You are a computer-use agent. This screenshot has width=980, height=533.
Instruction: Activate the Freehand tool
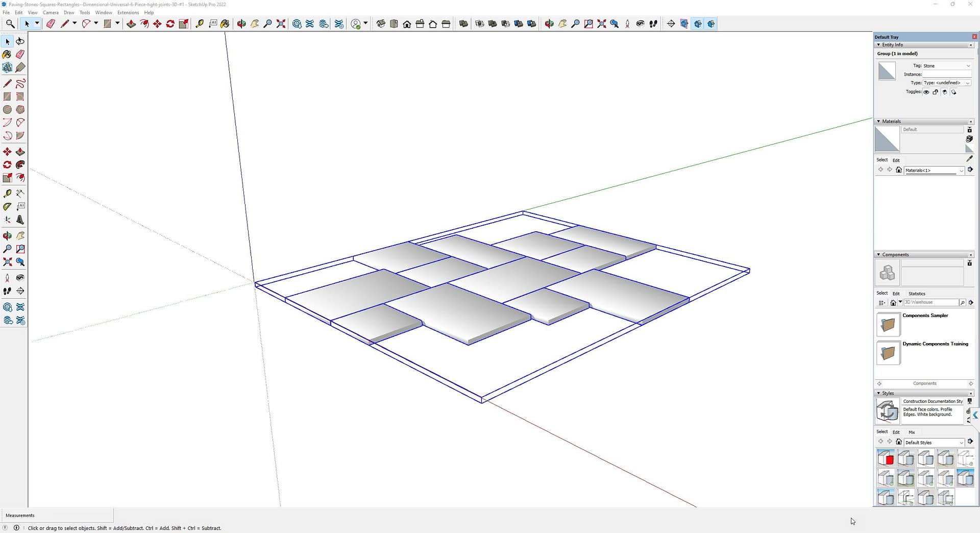point(20,83)
